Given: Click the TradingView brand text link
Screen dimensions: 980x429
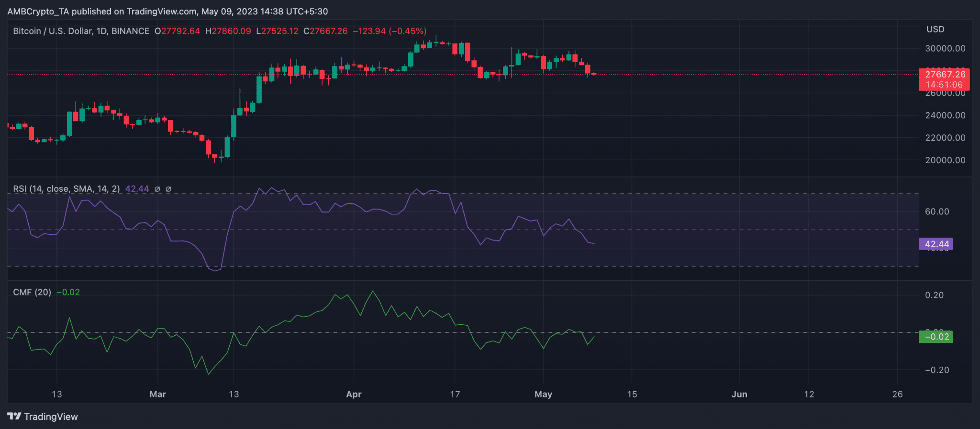Looking at the screenshot, I should pyautogui.click(x=51, y=417).
